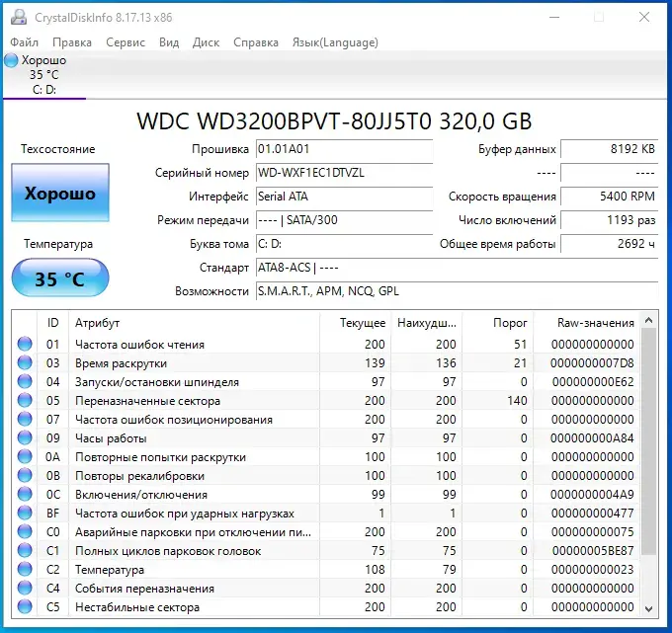
Task: Click the Прошивка field showing 01.01A01
Action: [344, 149]
